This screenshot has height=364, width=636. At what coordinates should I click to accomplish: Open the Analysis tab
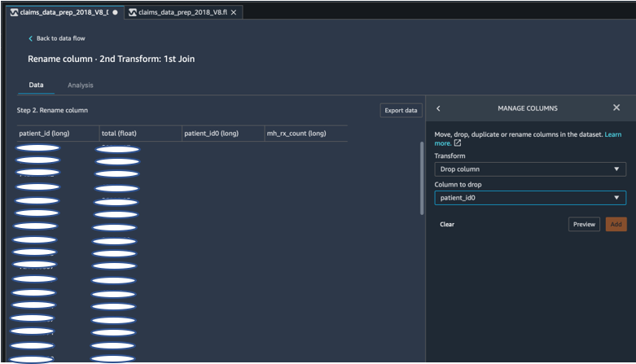click(x=80, y=85)
